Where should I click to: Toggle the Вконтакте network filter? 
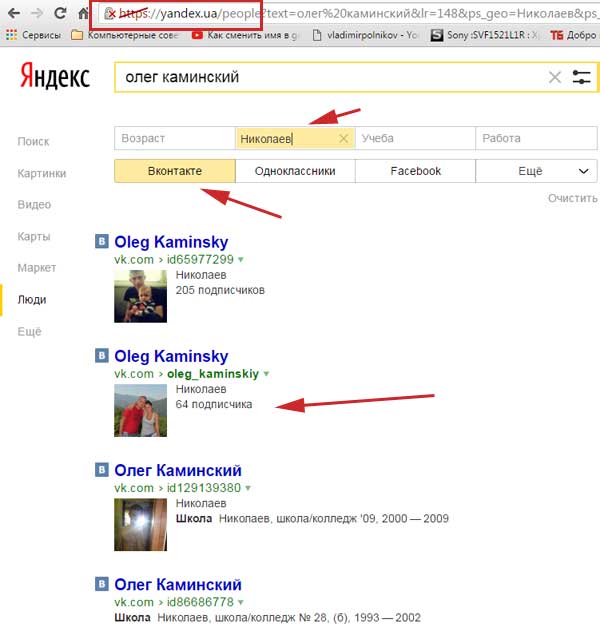[x=175, y=171]
